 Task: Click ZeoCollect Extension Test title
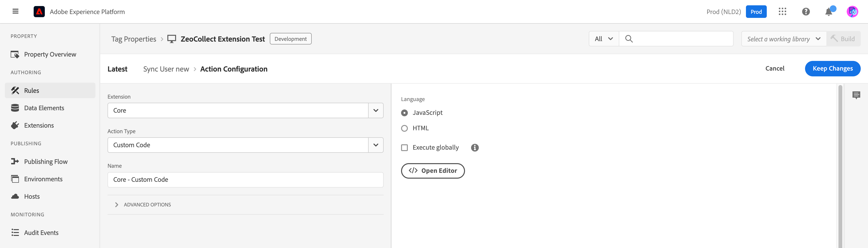223,39
